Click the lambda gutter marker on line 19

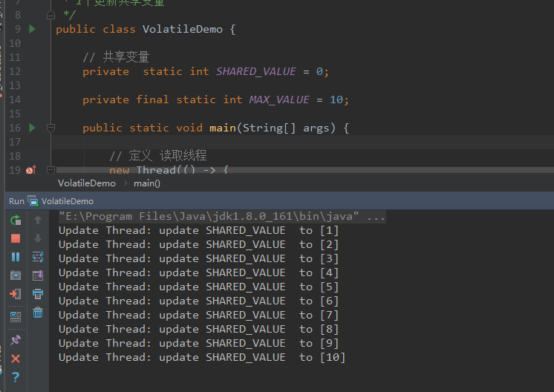point(31,170)
